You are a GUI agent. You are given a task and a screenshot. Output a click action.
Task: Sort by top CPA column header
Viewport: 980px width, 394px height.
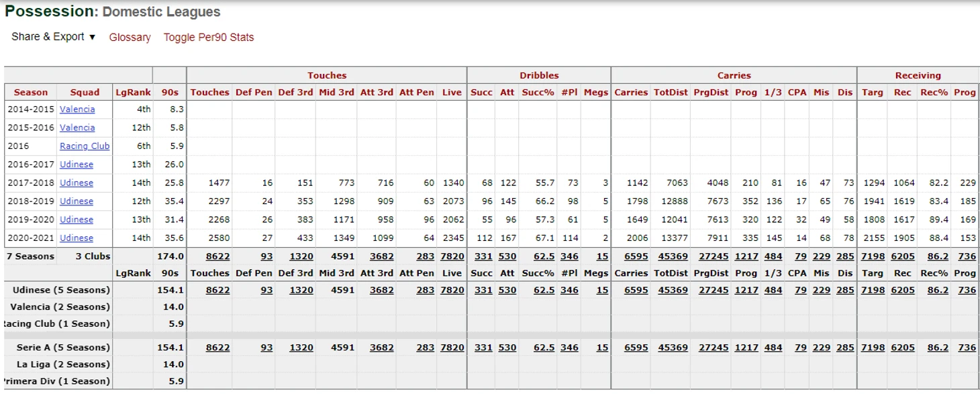pos(797,93)
